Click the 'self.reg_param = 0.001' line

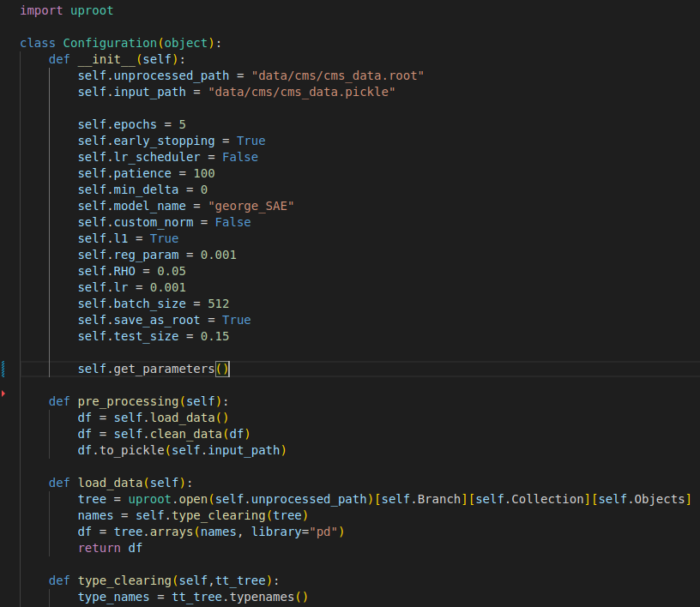point(157,255)
